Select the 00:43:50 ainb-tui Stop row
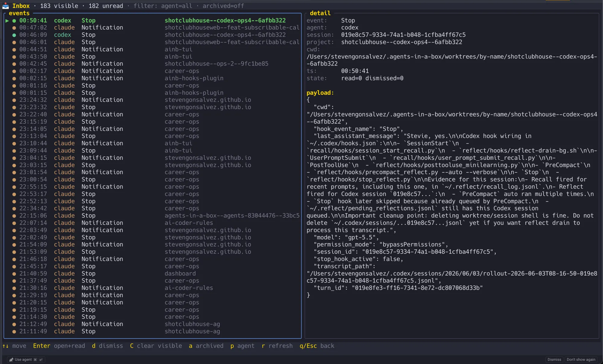Image resolution: width=603 pixels, height=364 pixels. tap(153, 57)
